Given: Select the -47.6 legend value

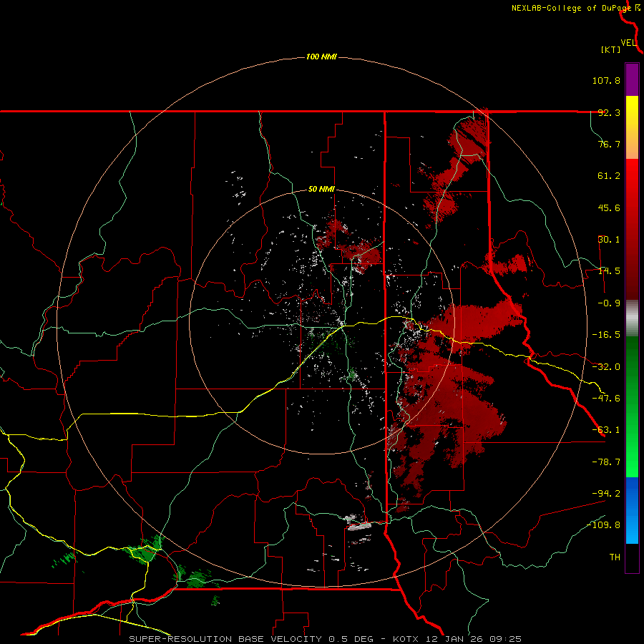Looking at the screenshot, I should (606, 399).
